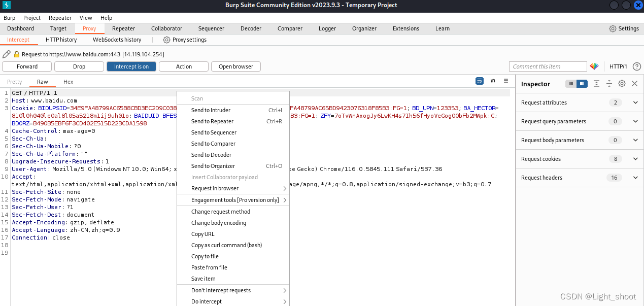Open the Repeater menu in menu bar
This screenshot has height=306, width=644.
[x=60, y=18]
